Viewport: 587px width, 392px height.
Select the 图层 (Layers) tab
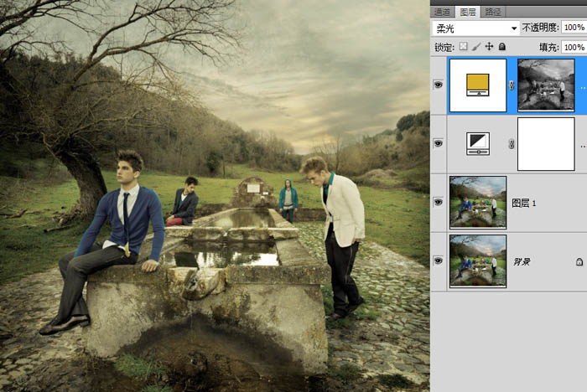tap(468, 12)
